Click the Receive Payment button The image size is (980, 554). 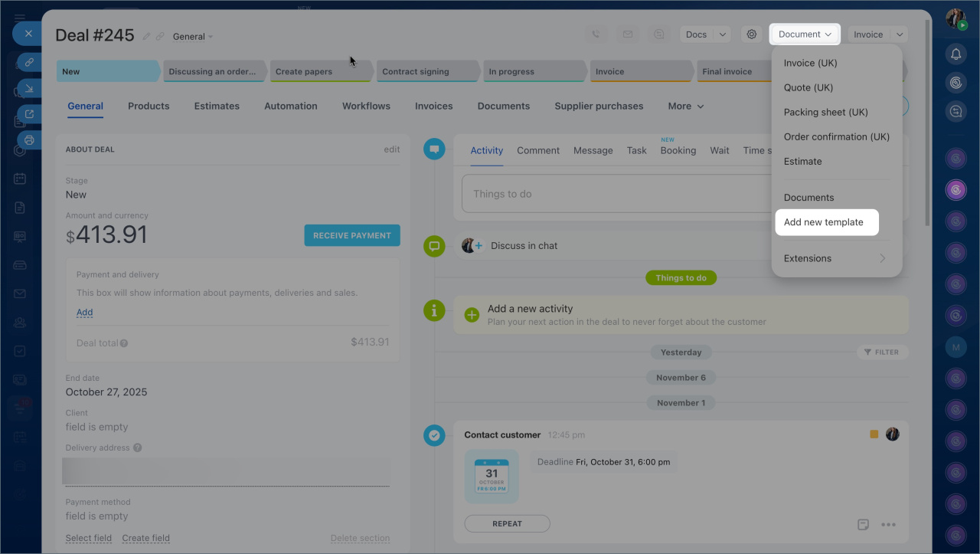pyautogui.click(x=352, y=235)
